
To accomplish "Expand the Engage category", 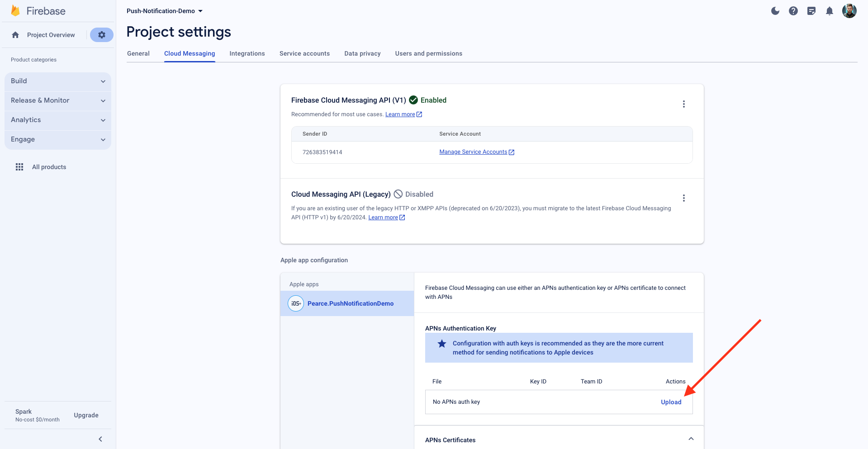I will (58, 139).
